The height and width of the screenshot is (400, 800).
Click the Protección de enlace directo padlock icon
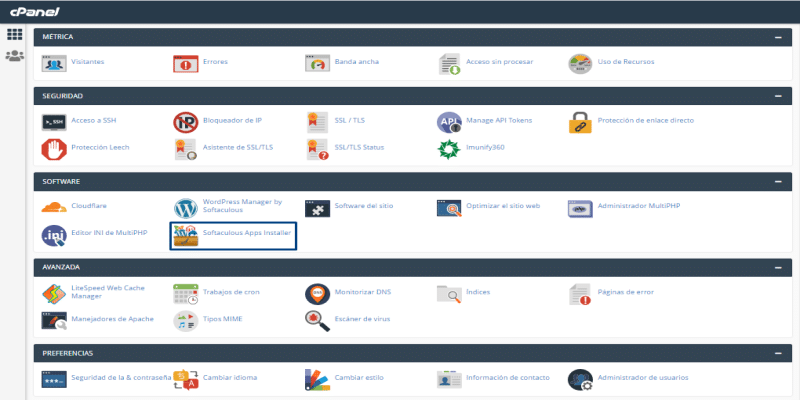click(581, 122)
